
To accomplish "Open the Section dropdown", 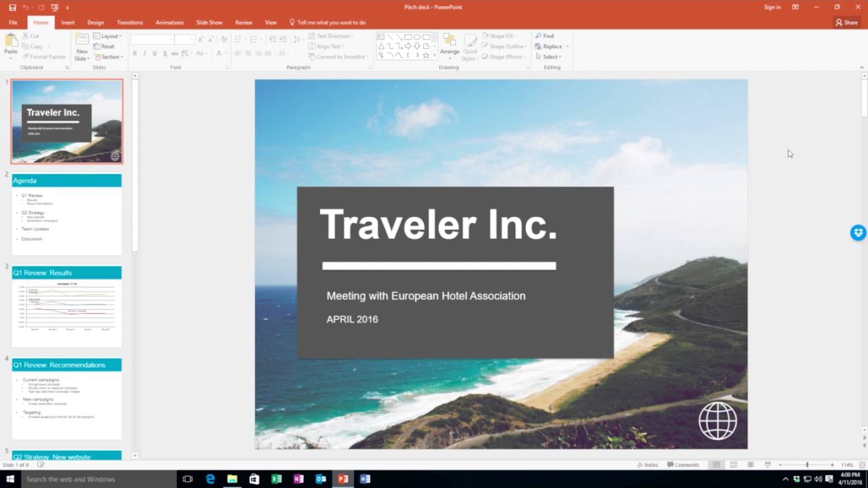I will pyautogui.click(x=108, y=57).
